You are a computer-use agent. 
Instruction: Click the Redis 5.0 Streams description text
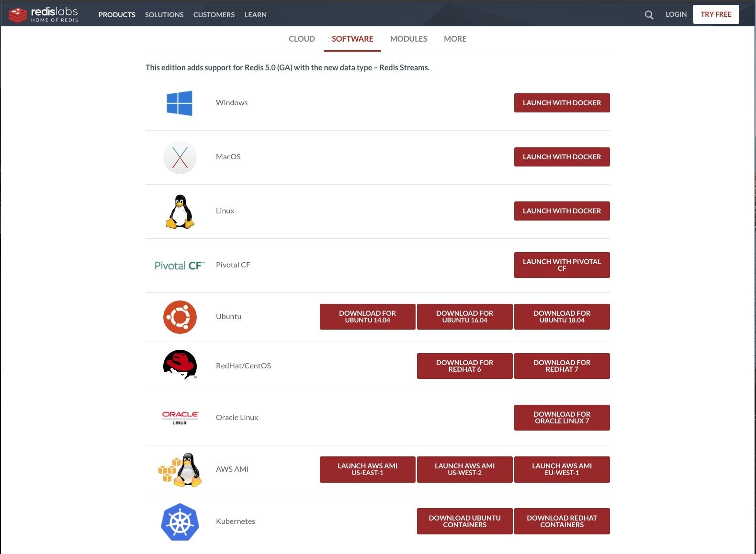(287, 68)
